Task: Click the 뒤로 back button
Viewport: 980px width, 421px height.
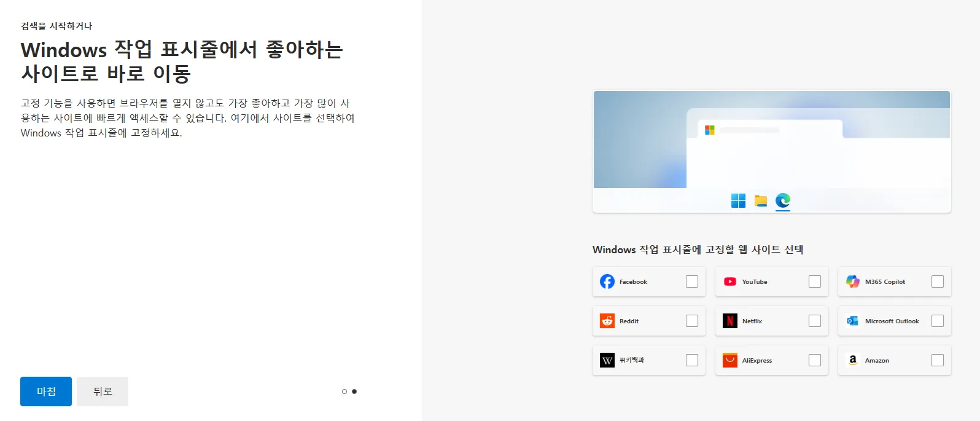Action: tap(103, 391)
